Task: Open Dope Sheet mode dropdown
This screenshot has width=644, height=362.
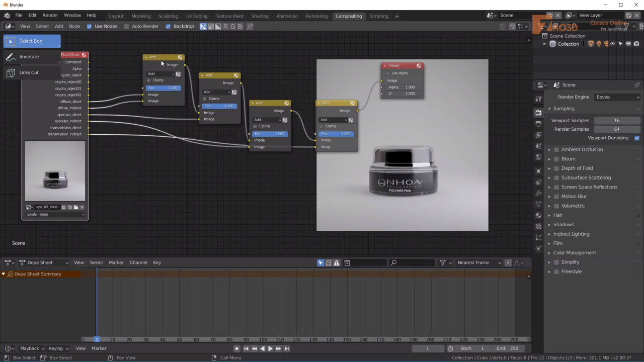Action: [x=44, y=262]
